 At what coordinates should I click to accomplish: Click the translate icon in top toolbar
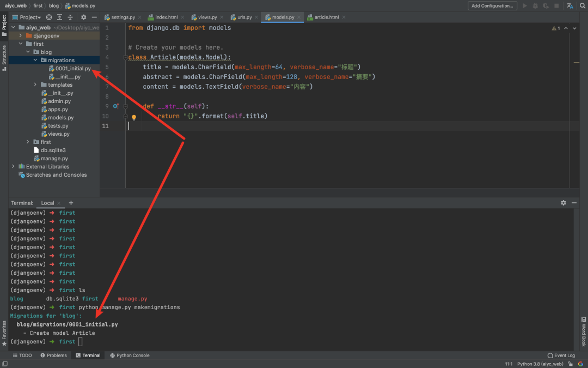569,5
